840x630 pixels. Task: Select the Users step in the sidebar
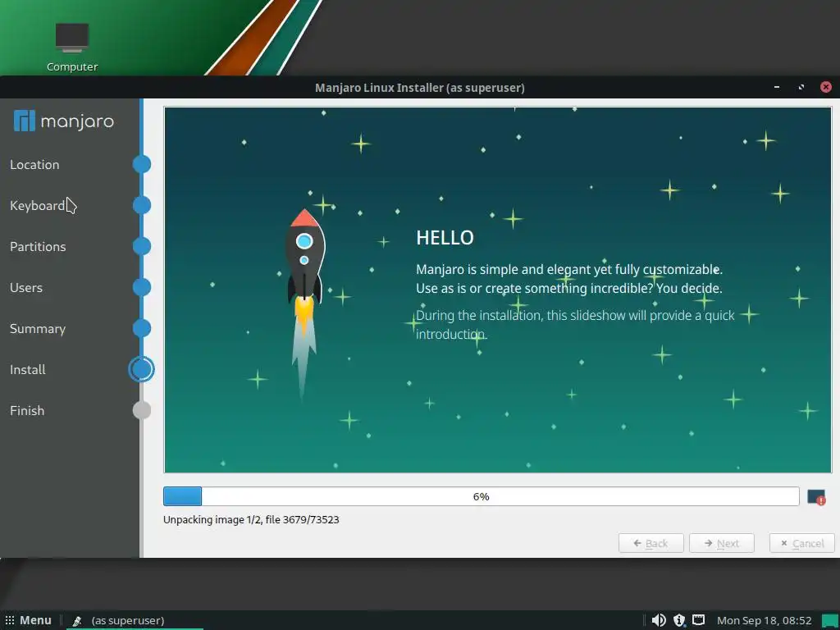pos(25,288)
